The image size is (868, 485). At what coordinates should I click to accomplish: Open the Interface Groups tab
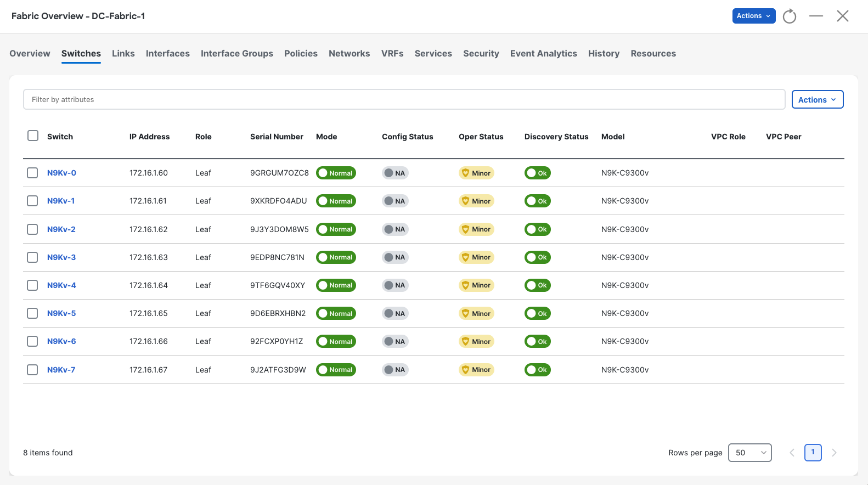(237, 53)
